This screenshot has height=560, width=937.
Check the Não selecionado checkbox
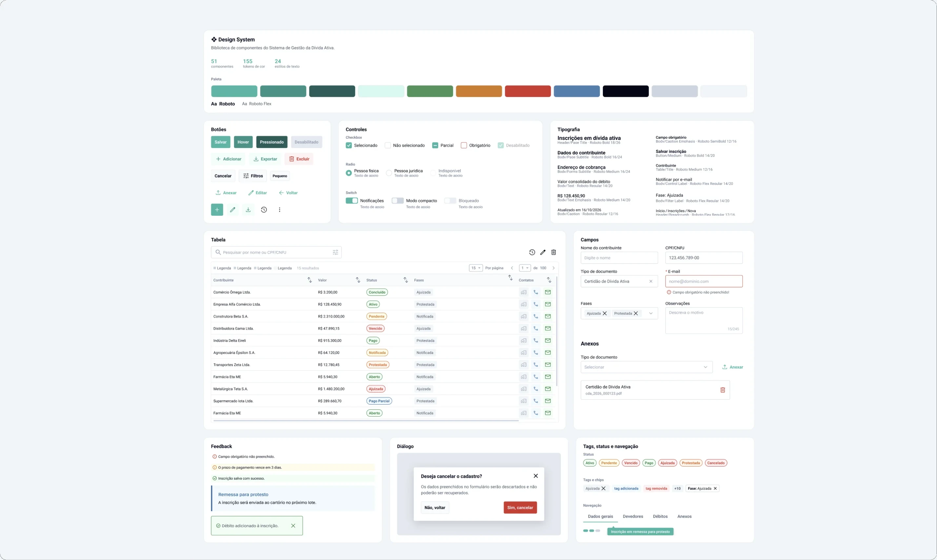coord(388,145)
